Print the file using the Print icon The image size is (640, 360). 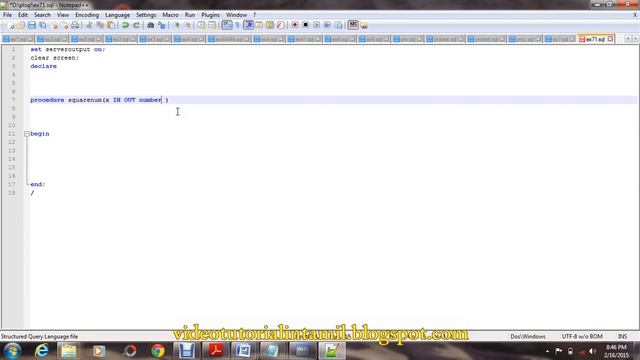75,25
